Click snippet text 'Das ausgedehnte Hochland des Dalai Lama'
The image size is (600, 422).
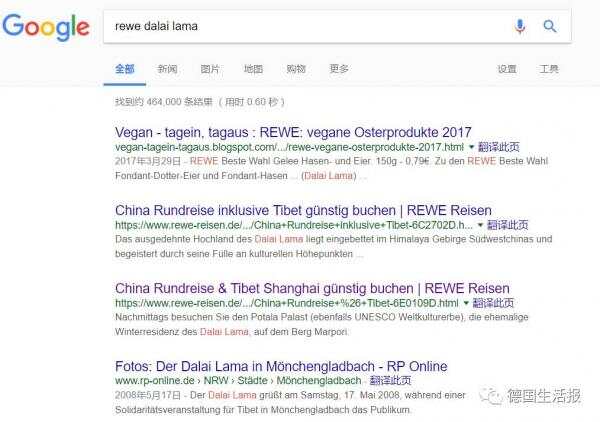pos(209,239)
